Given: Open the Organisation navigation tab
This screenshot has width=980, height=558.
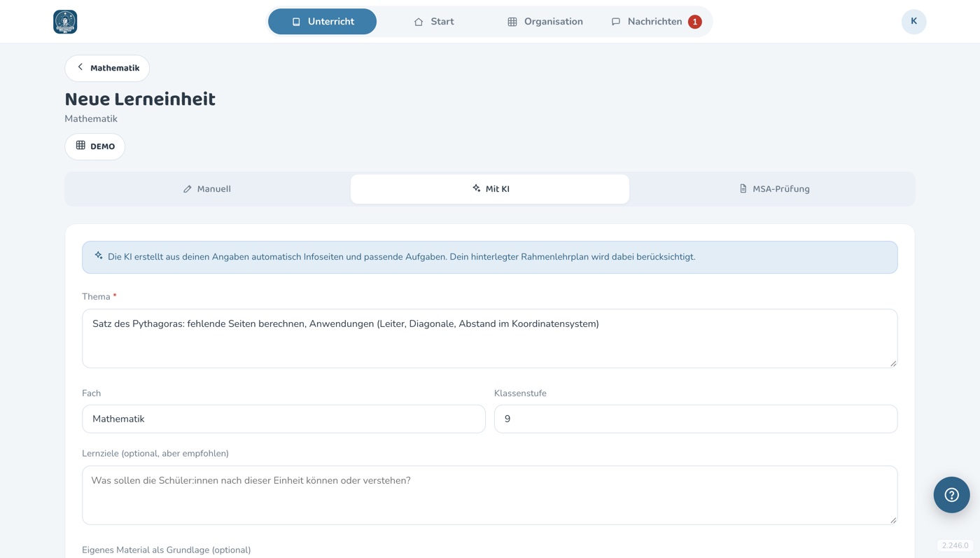Looking at the screenshot, I should click(545, 22).
